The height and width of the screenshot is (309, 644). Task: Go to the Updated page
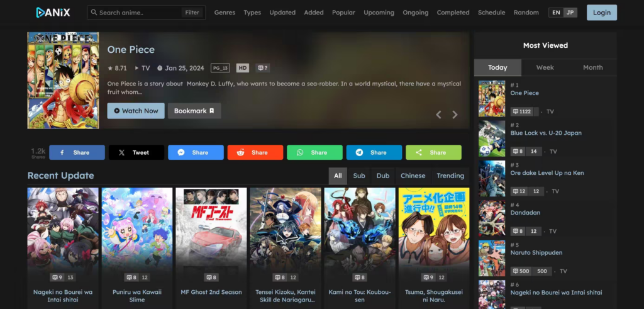[x=282, y=13]
